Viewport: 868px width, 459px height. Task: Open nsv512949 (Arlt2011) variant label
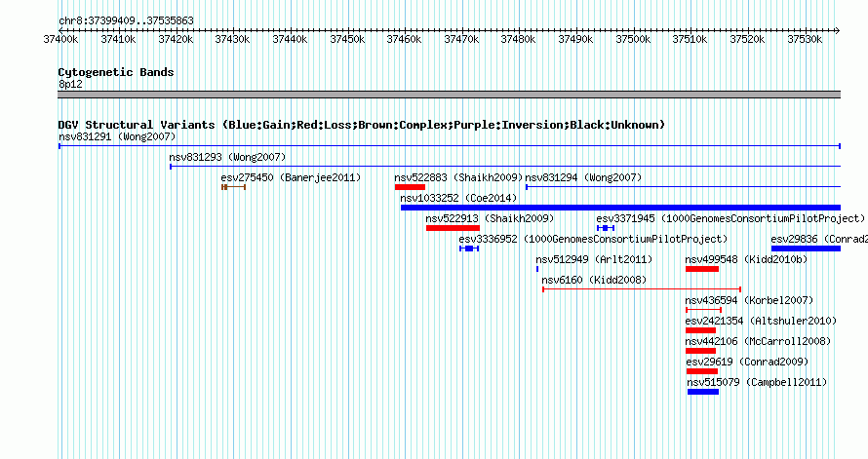pyautogui.click(x=594, y=259)
